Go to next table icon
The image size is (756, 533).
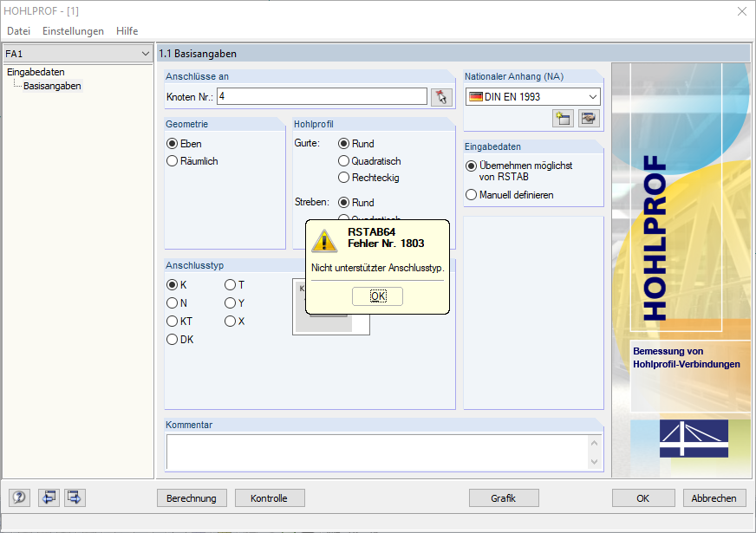(75, 497)
